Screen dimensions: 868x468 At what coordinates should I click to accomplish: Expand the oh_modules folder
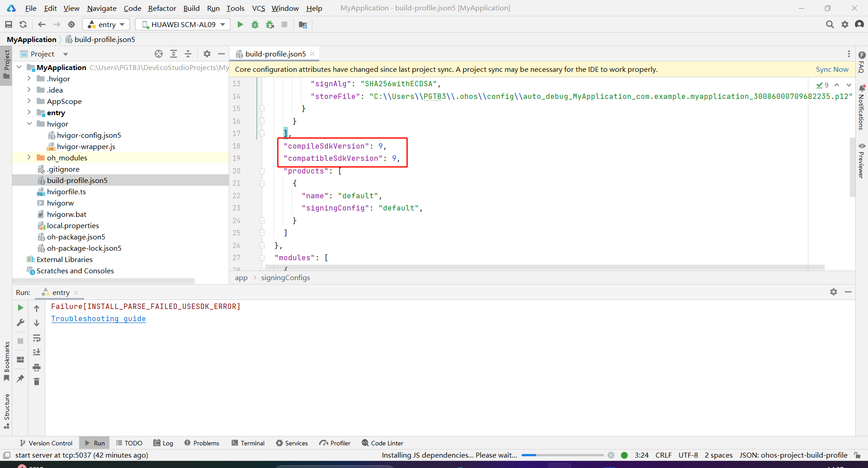(29, 158)
